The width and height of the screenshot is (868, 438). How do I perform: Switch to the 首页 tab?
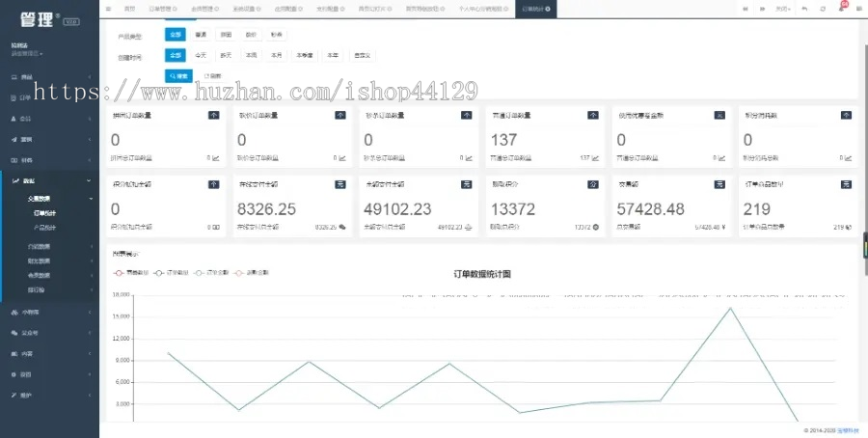coord(129,9)
